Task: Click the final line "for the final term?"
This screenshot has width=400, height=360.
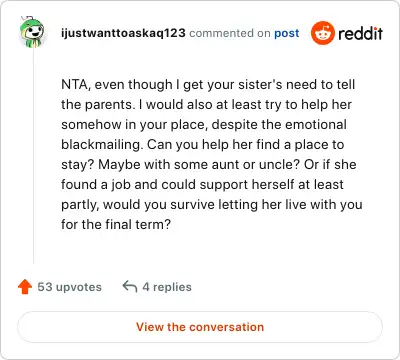Action: pos(116,224)
